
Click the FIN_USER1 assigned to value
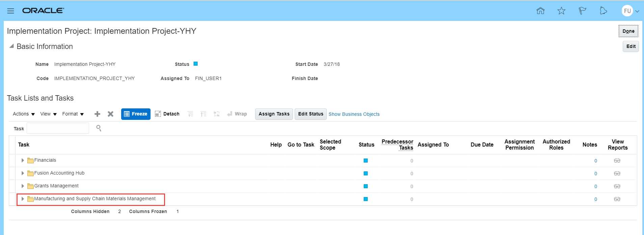coord(208,78)
